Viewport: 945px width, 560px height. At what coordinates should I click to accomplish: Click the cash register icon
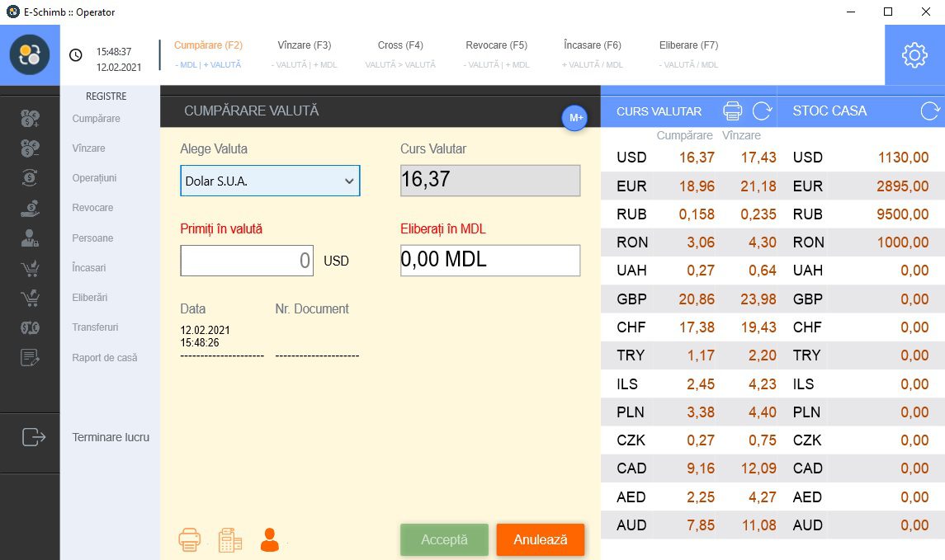coord(229,540)
